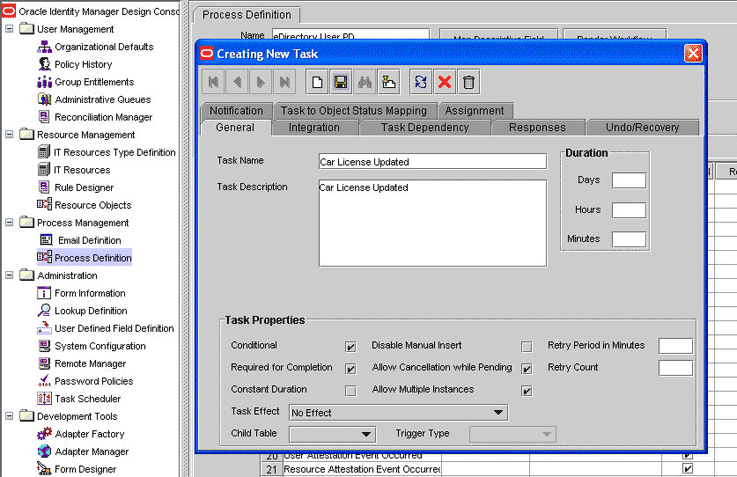Viewport: 737px width, 477px height.
Task: Click the trash can icon
Action: [x=469, y=82]
